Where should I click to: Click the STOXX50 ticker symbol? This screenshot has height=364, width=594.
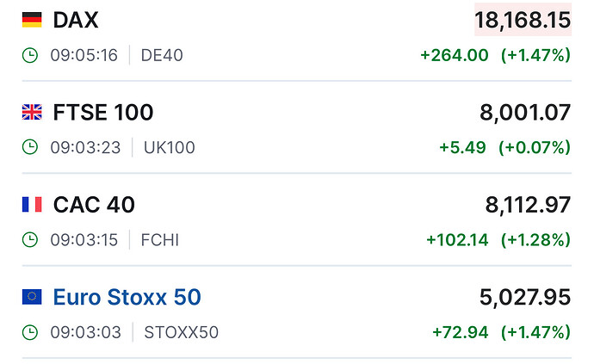[181, 332]
